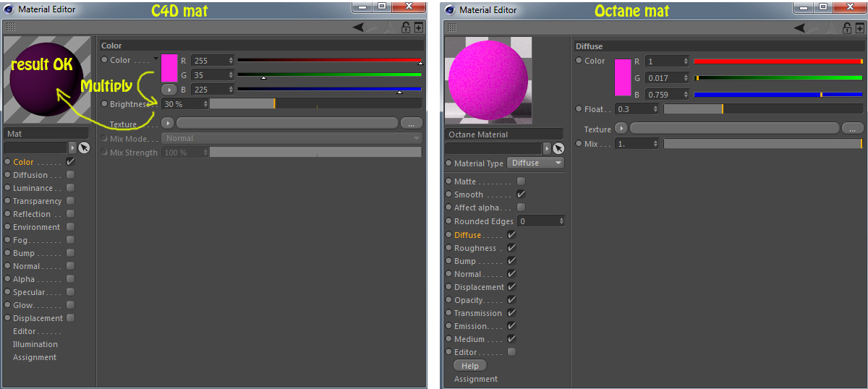Click the pick-object cursor icon below Mat name
This screenshot has width=868, height=389.
click(84, 148)
